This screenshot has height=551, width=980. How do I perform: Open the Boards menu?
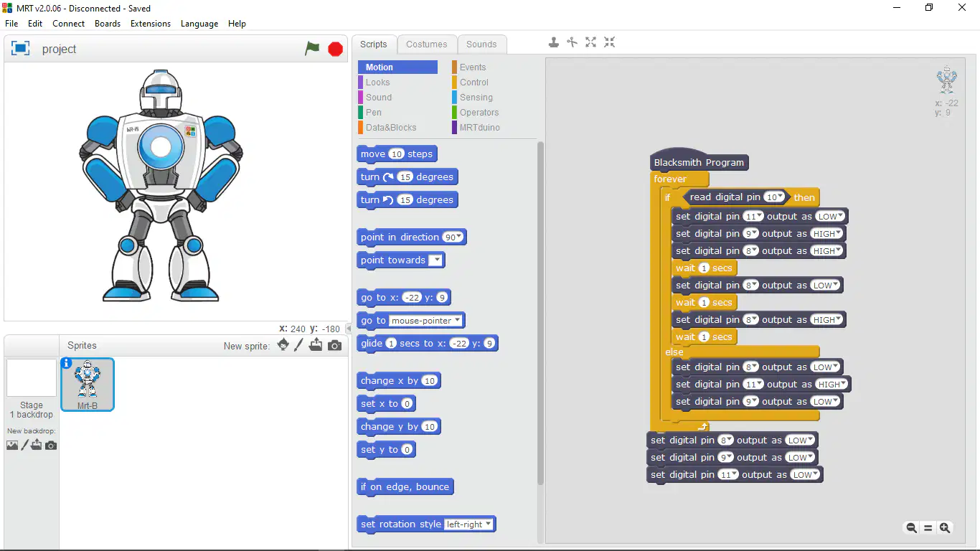[108, 24]
